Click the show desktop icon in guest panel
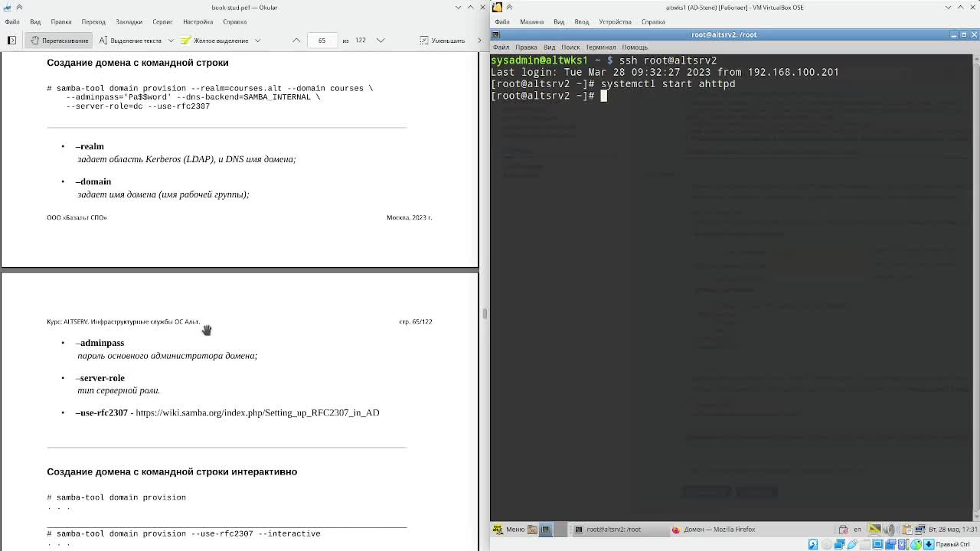The height and width of the screenshot is (551, 980). (546, 529)
